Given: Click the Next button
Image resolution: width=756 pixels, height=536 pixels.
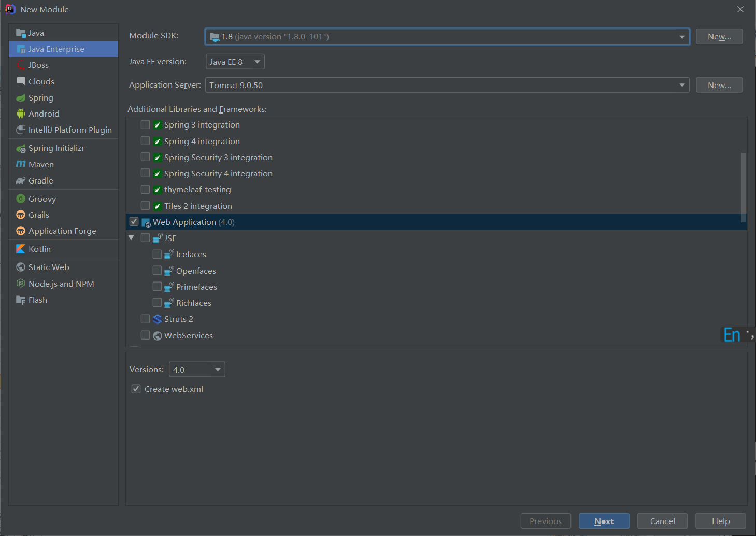Looking at the screenshot, I should pyautogui.click(x=604, y=521).
